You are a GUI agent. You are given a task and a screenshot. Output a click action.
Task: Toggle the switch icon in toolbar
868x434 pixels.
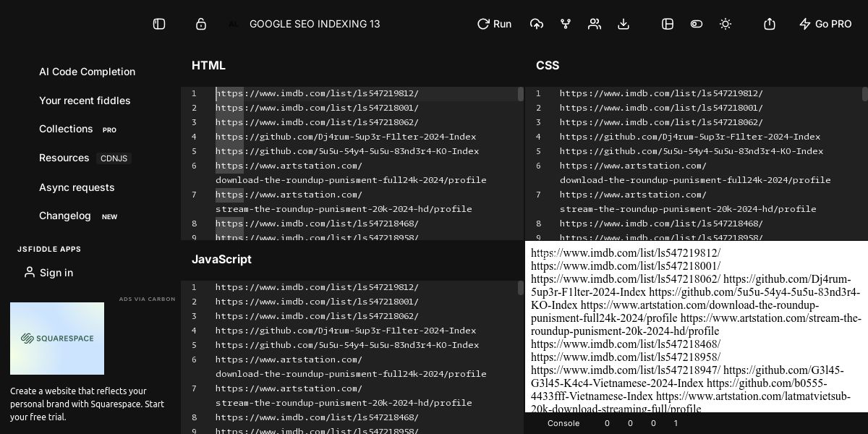(x=697, y=24)
